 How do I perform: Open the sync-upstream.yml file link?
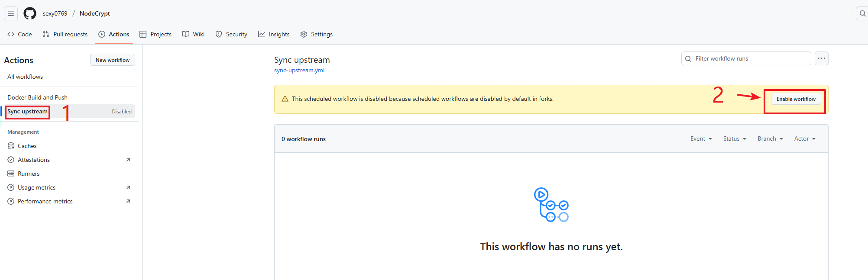299,71
